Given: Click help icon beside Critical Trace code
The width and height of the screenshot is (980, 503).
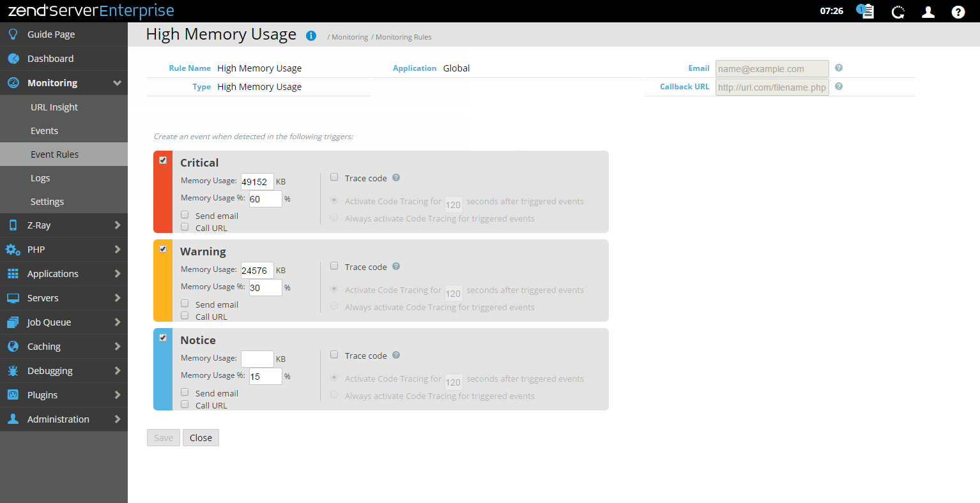Looking at the screenshot, I should [396, 177].
